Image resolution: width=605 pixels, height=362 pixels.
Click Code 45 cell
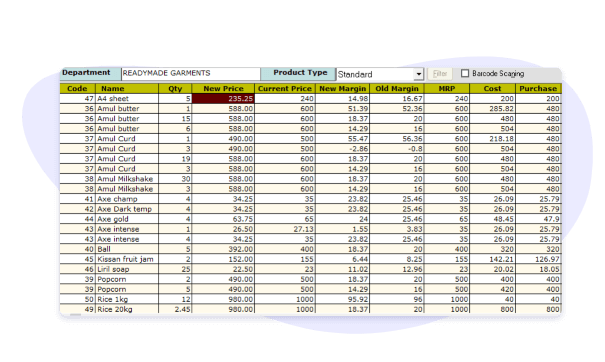[78, 259]
